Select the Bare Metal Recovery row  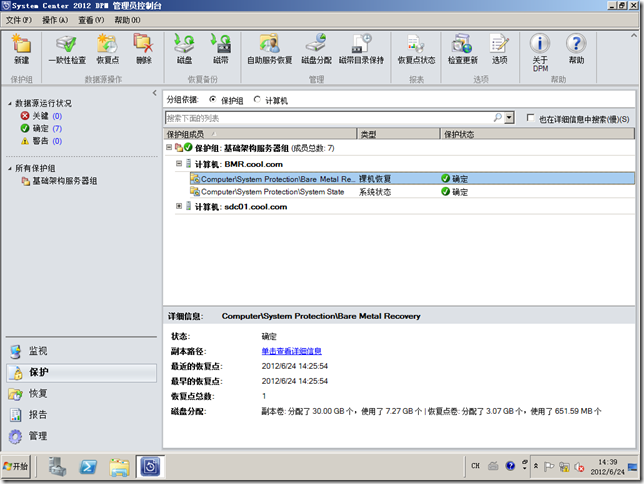click(412, 179)
